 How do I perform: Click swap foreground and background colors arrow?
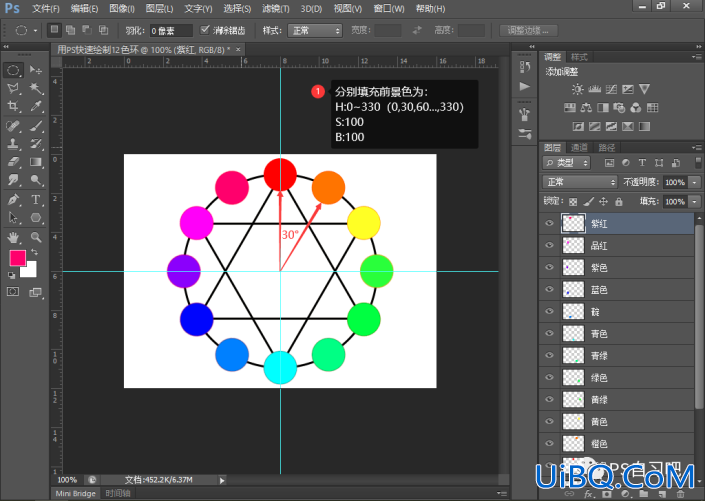(34, 252)
